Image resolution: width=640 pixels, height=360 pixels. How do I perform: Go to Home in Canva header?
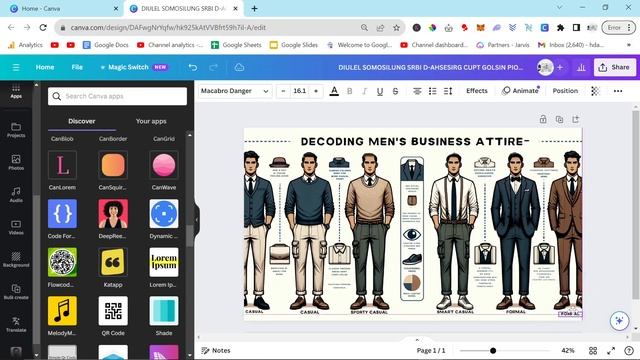point(45,67)
